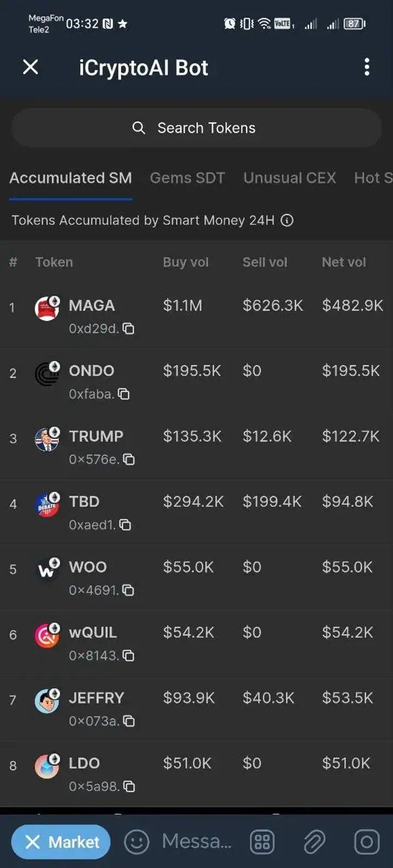Tap the attachment paperclip icon
The height and width of the screenshot is (868, 393).
pos(314,842)
